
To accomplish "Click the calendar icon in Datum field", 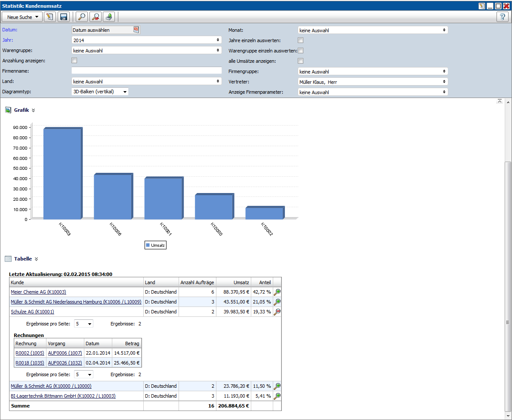I will click(x=136, y=30).
